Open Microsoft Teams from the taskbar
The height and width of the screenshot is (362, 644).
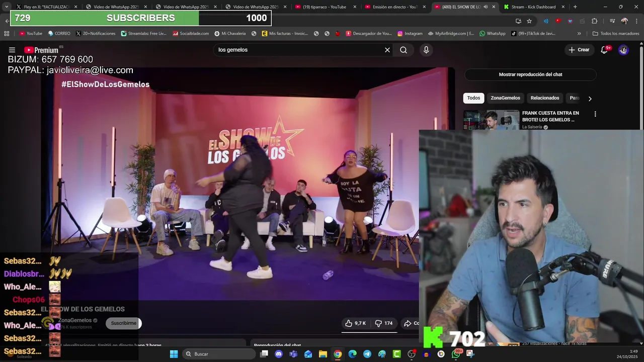[293, 354]
